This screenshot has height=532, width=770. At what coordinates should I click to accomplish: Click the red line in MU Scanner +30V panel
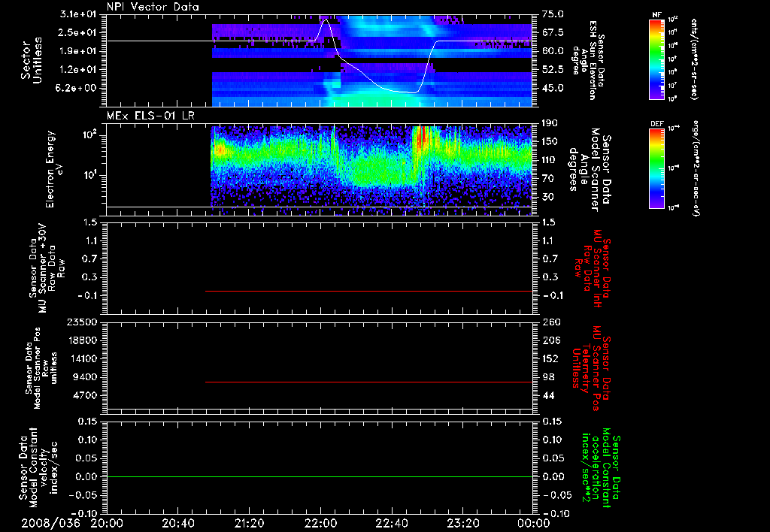(x=368, y=291)
